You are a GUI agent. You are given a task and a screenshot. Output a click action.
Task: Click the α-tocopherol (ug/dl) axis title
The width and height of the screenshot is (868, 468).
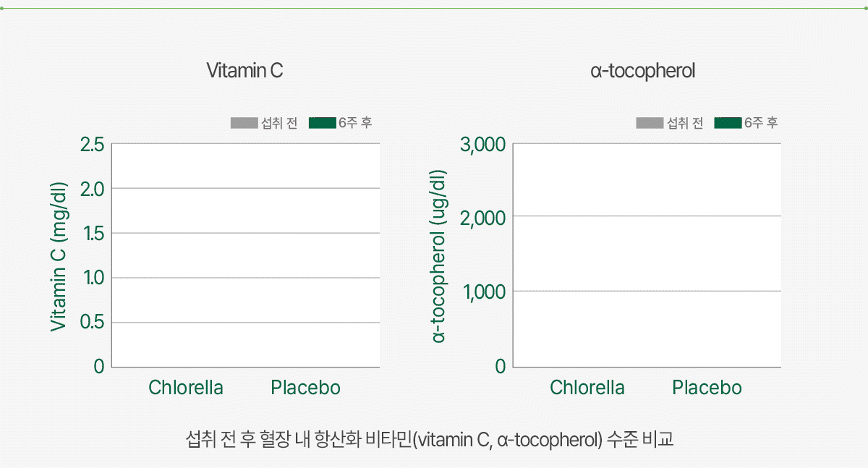[x=439, y=257]
